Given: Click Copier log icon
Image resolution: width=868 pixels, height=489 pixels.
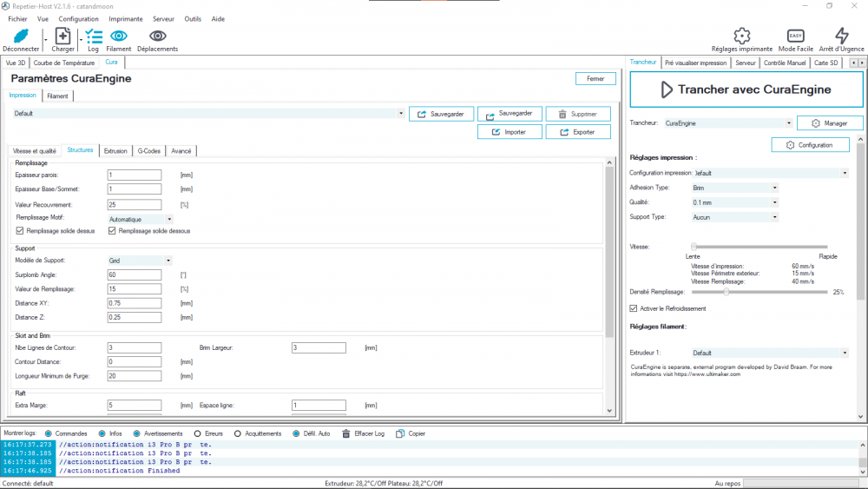Looking at the screenshot, I should click(x=399, y=433).
